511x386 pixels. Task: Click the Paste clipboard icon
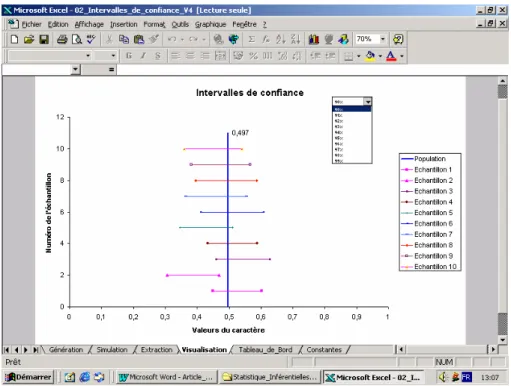[139, 39]
